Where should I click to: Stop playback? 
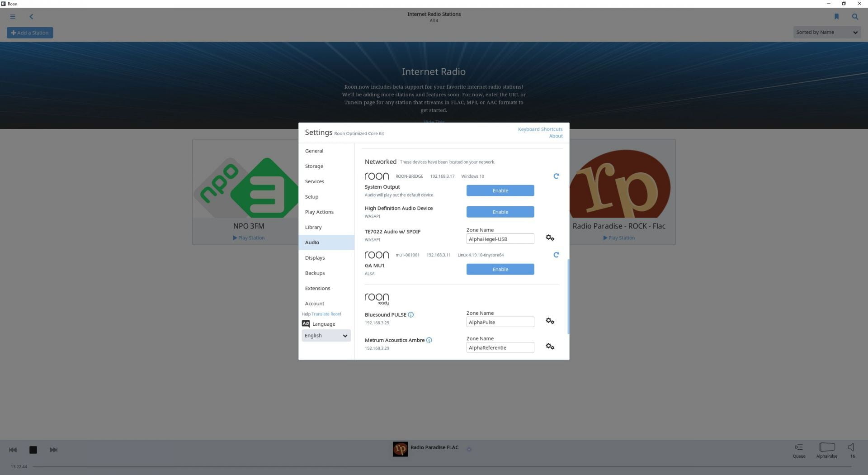coord(33,450)
